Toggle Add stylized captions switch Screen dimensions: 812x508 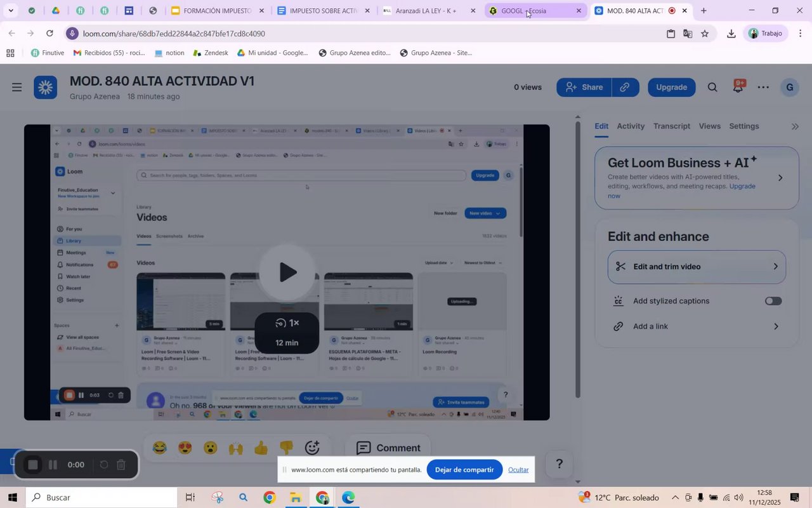tap(773, 301)
